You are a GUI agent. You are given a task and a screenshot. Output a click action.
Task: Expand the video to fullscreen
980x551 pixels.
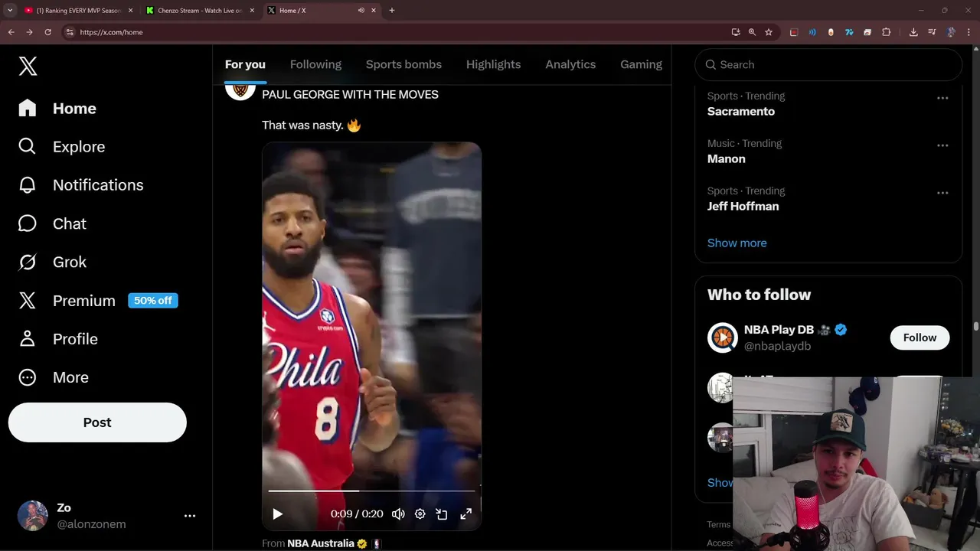465,514
